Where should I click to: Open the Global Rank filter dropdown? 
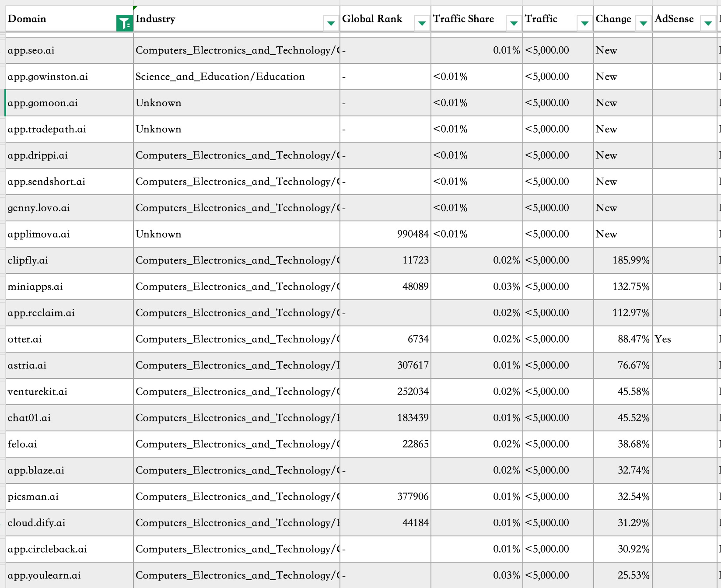pos(422,23)
